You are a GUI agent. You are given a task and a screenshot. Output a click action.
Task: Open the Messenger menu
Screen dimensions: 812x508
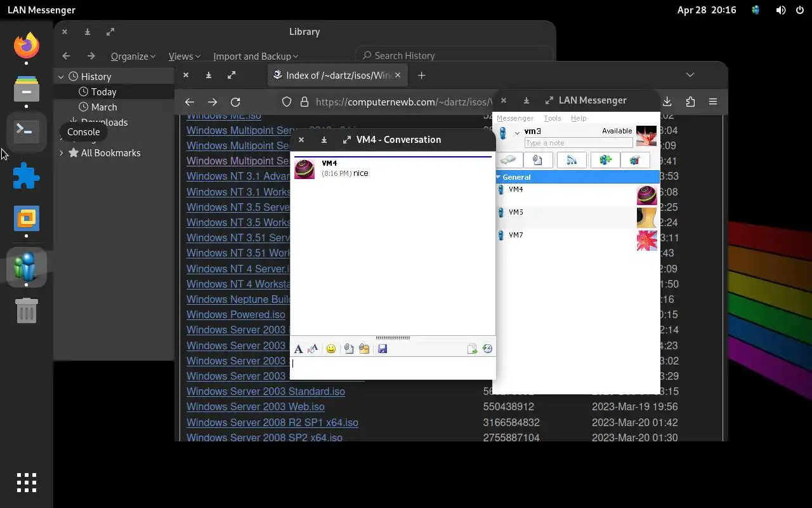coord(515,118)
